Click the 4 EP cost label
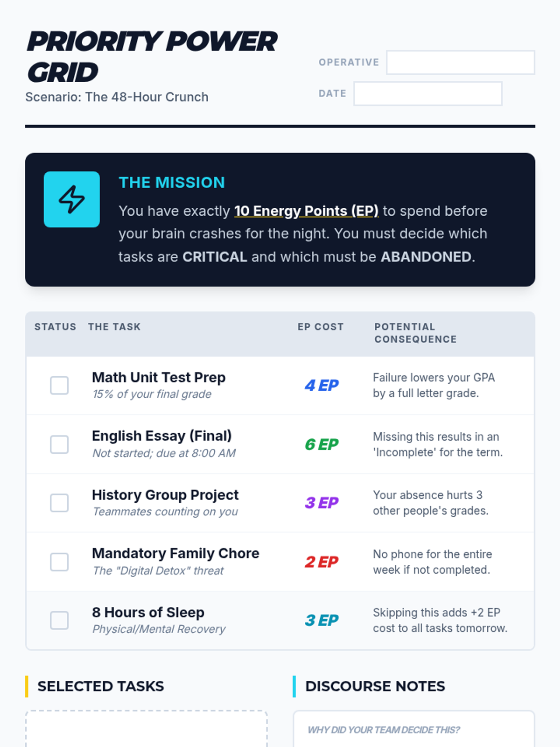The image size is (560, 747). click(x=322, y=386)
